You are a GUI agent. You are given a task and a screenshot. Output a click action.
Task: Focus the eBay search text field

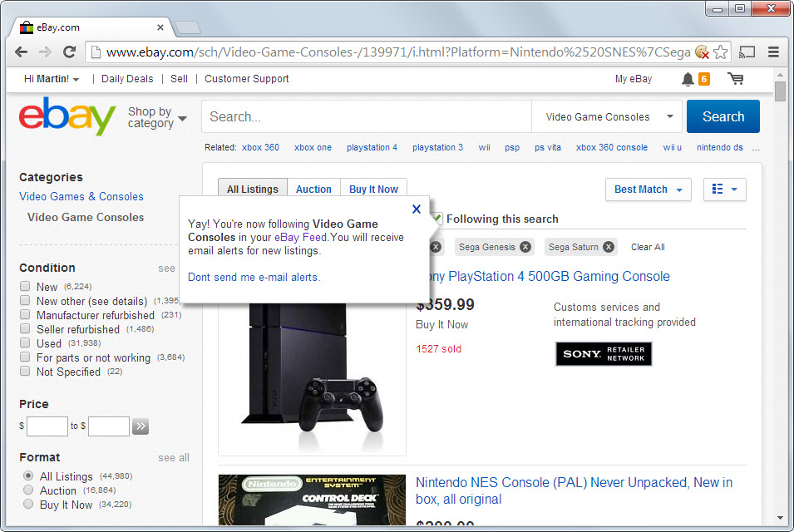(367, 117)
